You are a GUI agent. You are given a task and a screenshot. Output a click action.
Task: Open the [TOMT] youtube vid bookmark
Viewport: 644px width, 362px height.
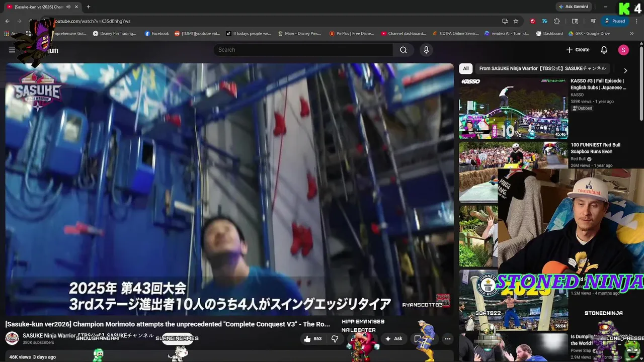pyautogui.click(x=197, y=34)
